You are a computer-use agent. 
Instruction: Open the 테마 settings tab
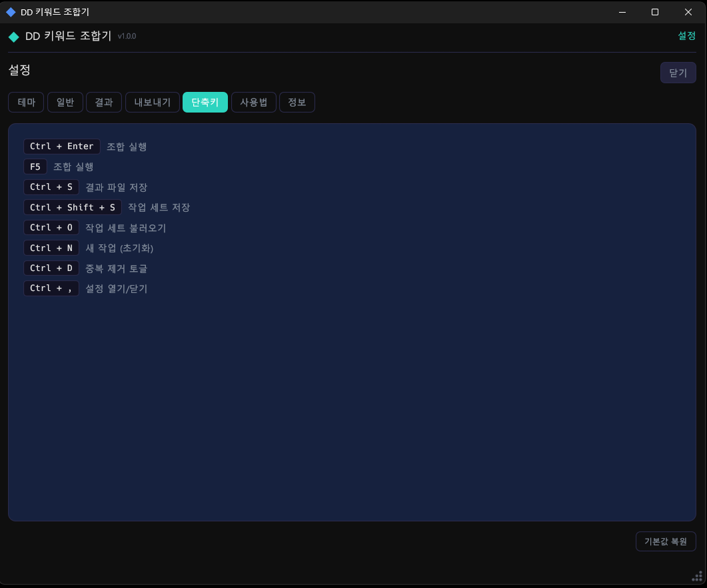[26, 102]
